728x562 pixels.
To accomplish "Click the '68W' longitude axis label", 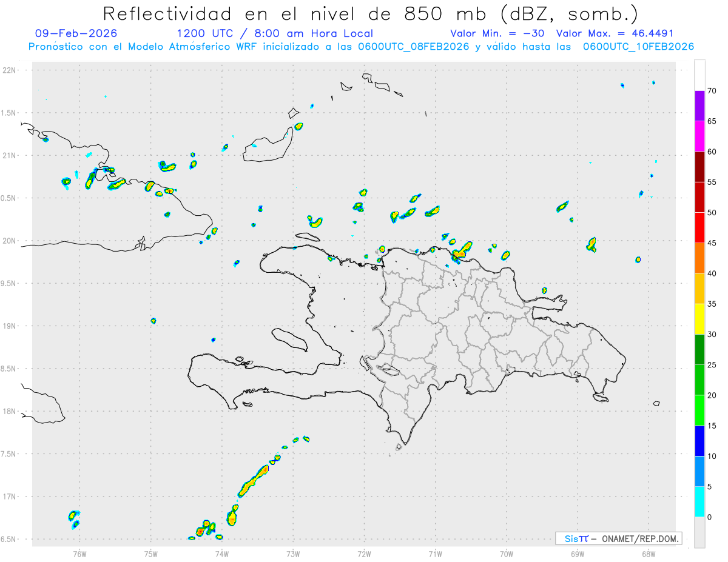I will (x=649, y=554).
